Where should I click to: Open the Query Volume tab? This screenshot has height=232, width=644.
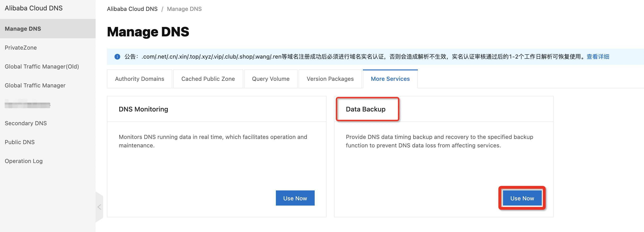(x=271, y=79)
